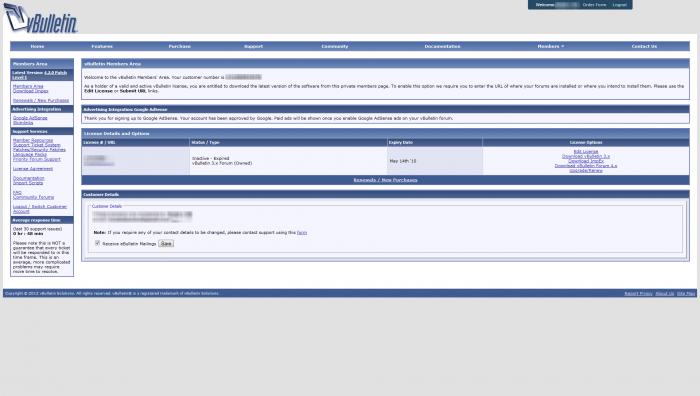Click the vBulletin logo
Image resolution: width=700 pixels, height=396 pixels.
[x=41, y=18]
